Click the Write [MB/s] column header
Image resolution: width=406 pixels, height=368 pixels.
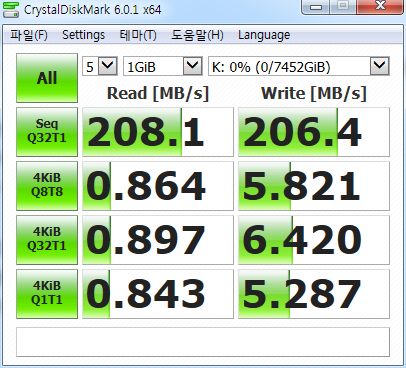pos(314,93)
